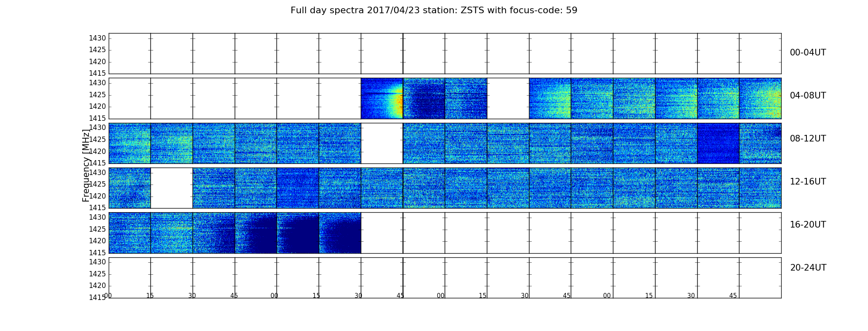Click the 1425 tick label of the 20-24UT row

[x=98, y=274]
